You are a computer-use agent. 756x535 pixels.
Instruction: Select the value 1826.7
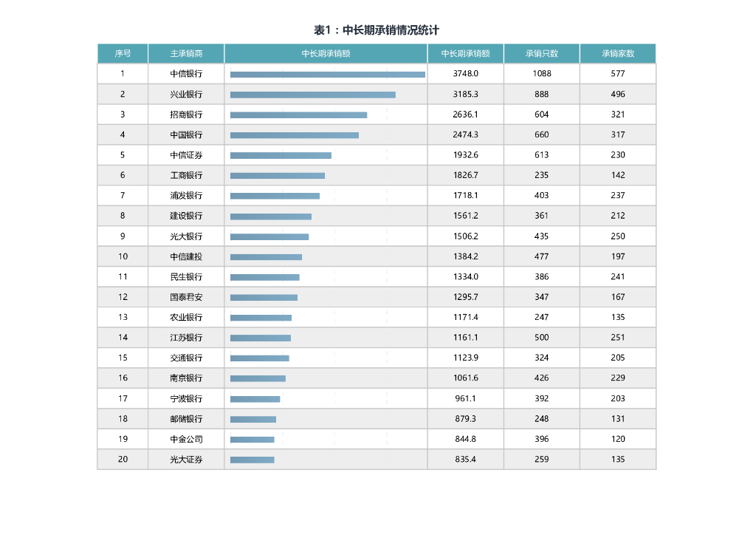(465, 175)
